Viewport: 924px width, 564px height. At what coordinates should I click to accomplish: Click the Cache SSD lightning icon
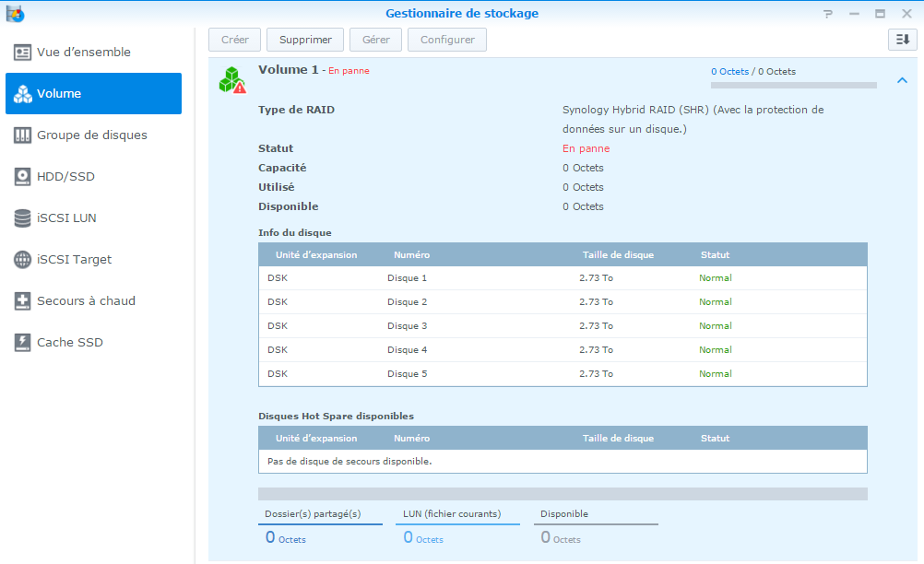click(23, 343)
